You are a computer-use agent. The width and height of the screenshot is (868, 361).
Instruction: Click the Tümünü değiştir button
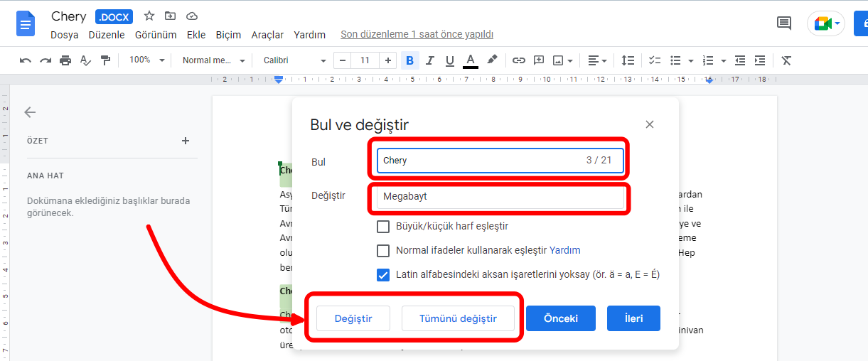coord(458,318)
